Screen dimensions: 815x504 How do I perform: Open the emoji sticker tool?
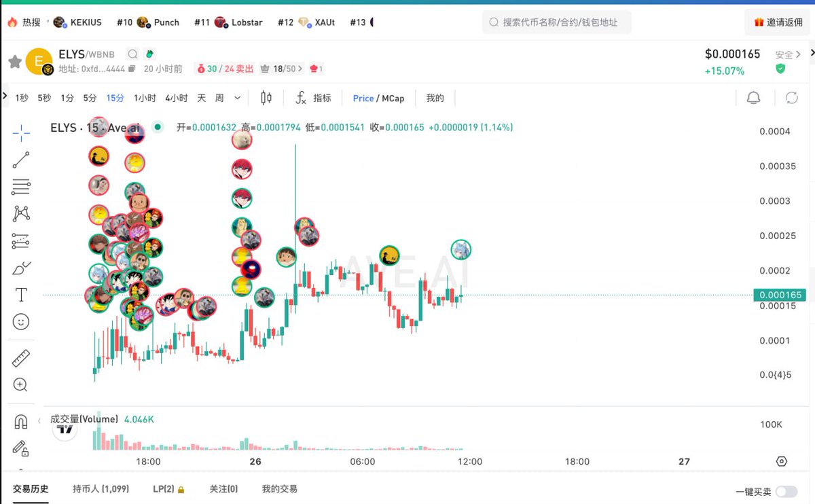[21, 322]
